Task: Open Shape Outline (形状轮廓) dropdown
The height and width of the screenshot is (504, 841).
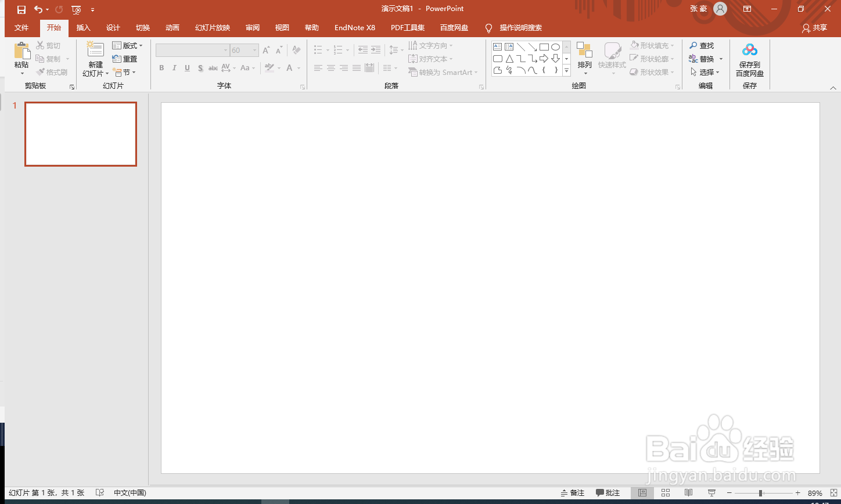Action: coord(652,59)
